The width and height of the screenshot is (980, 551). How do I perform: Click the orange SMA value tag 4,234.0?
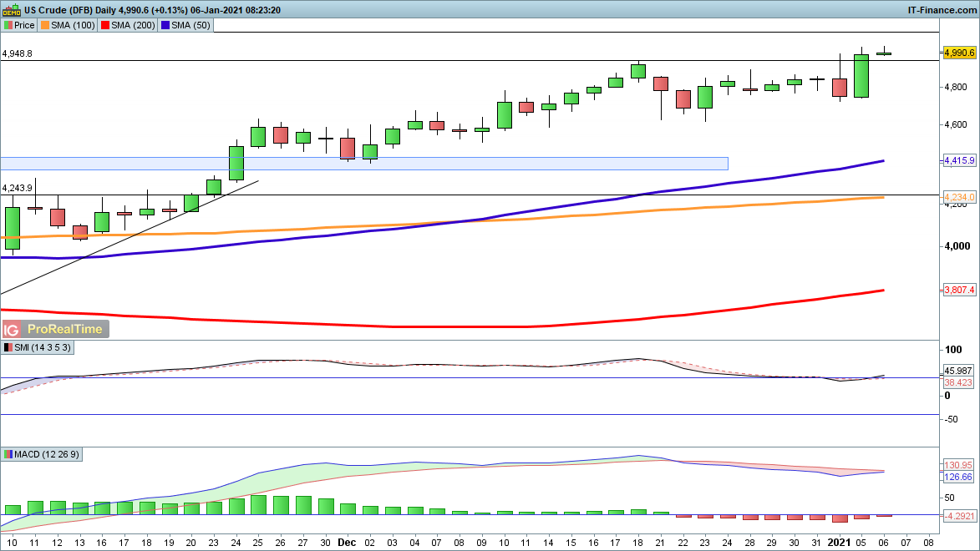(x=958, y=197)
